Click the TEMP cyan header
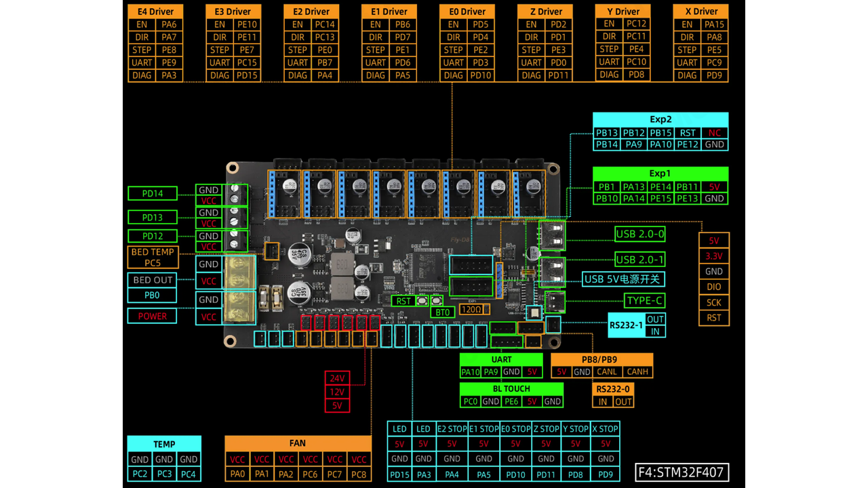Screen dimensions: 868x488 164,444
